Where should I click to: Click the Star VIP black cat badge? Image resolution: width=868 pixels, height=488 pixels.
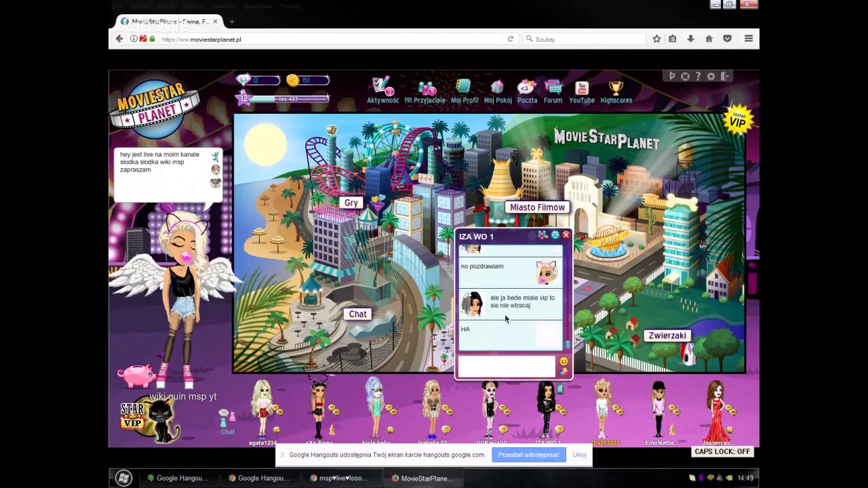coord(150,419)
